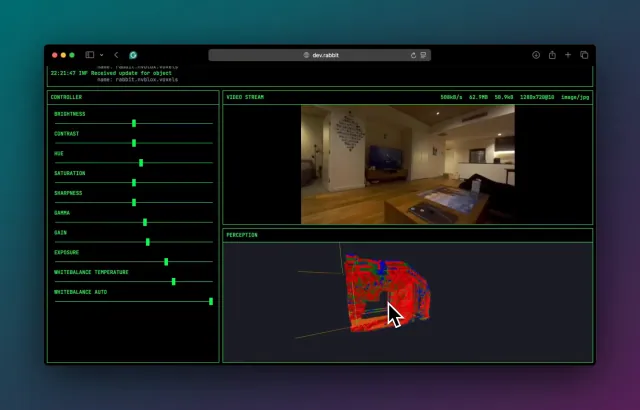The width and height of the screenshot is (640, 410).
Task: Open a new tab with plus icon
Action: pos(568,55)
